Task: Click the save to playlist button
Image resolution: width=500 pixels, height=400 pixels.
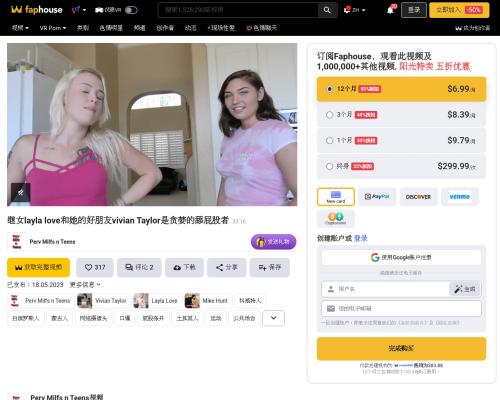Action: coord(270,267)
